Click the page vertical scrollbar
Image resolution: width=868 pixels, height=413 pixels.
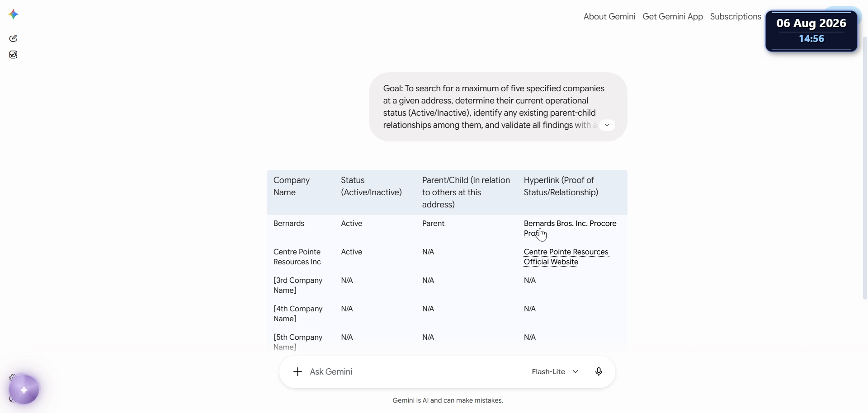coord(865,168)
